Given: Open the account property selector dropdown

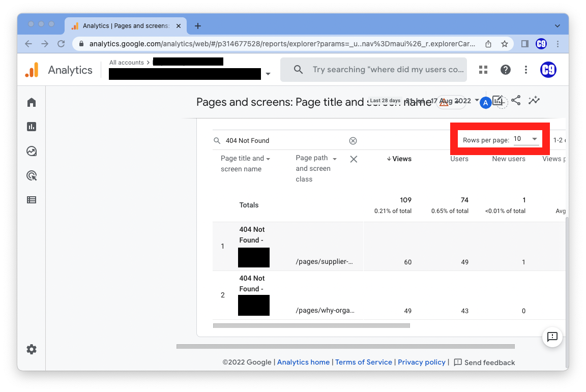Looking at the screenshot, I should [268, 74].
